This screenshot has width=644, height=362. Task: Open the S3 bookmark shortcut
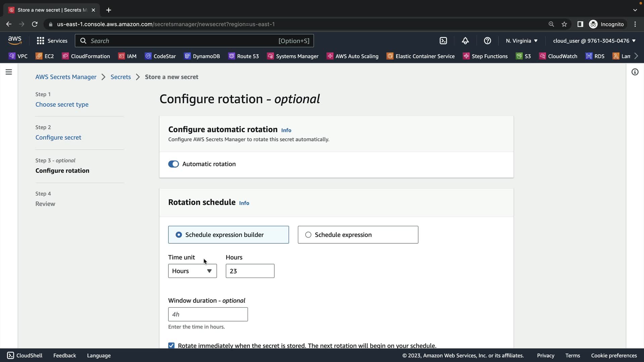pyautogui.click(x=523, y=56)
